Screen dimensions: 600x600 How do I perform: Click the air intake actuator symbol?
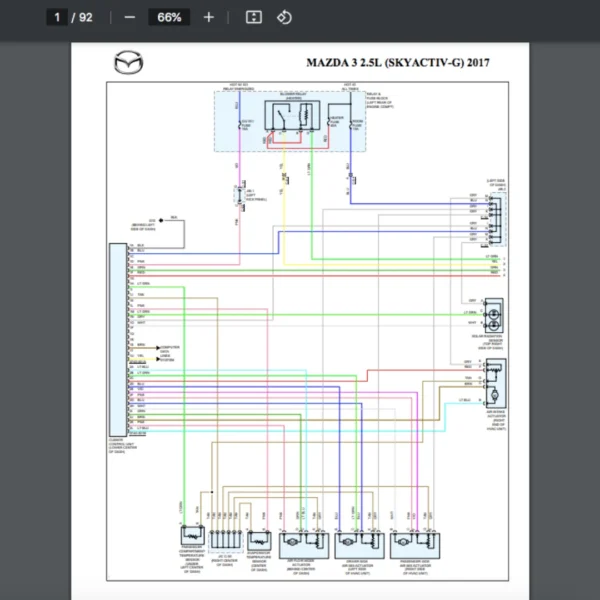[494, 381]
